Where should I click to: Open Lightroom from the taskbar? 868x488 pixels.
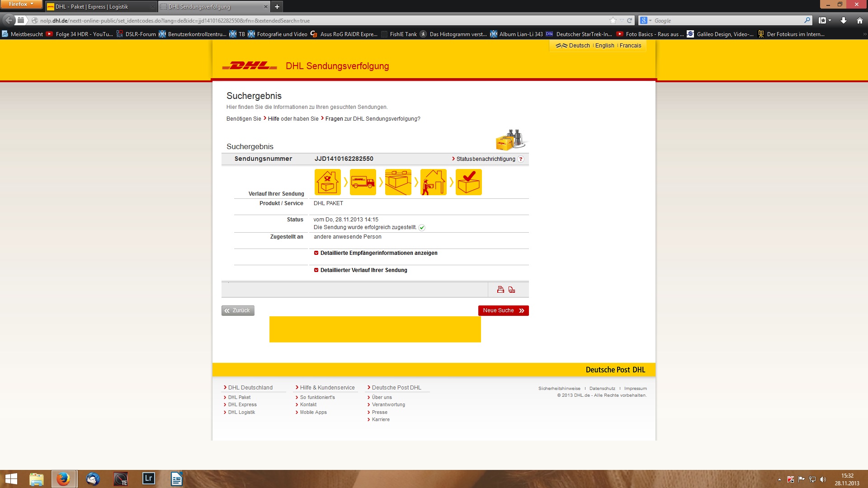pos(149,479)
